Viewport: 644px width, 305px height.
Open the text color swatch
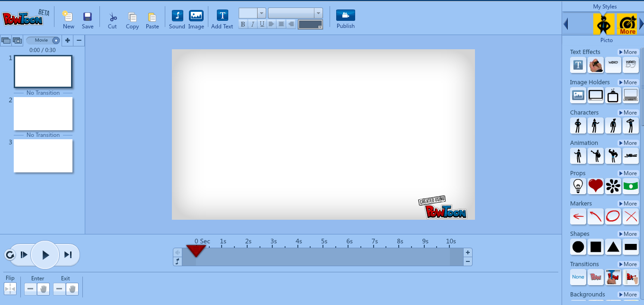pos(311,24)
